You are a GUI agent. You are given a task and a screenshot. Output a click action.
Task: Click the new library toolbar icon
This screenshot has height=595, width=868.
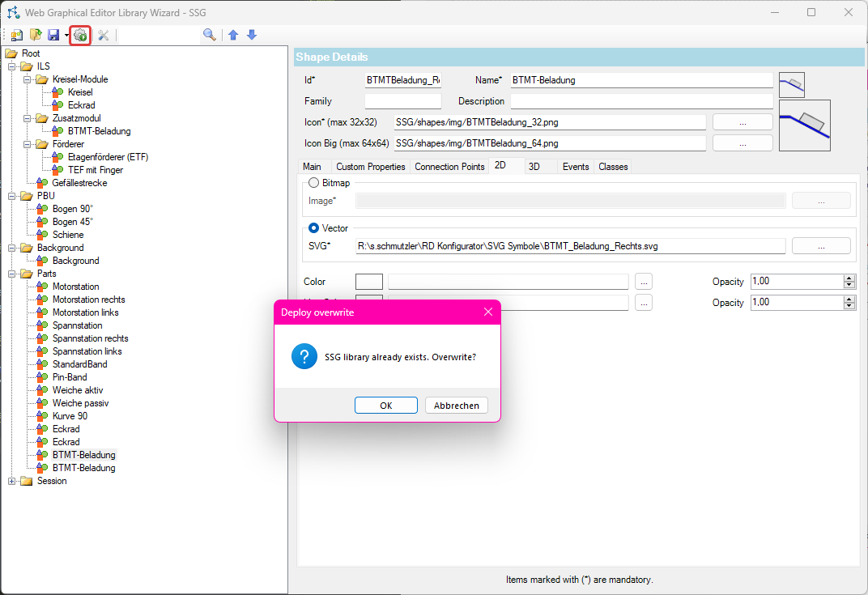17,36
